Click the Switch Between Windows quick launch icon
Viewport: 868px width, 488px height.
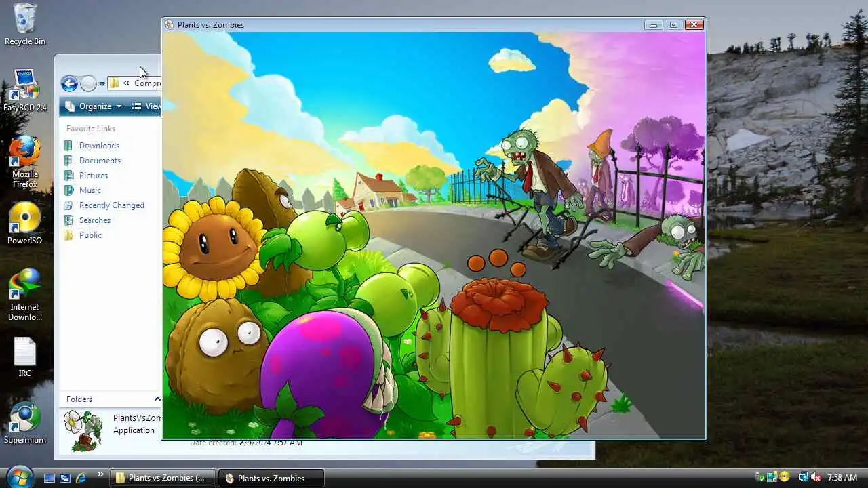(65, 478)
